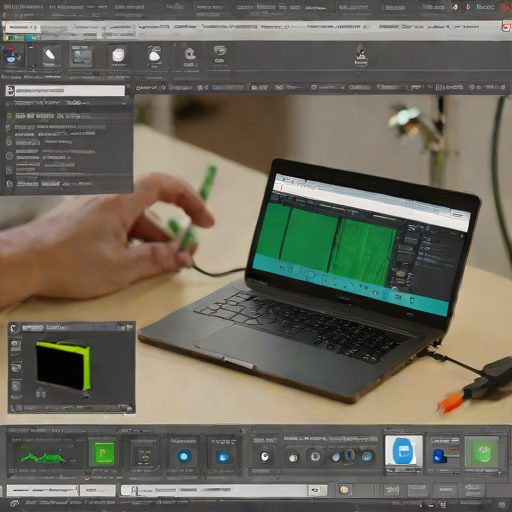Click the colorful app logo icon in top toolbar
The image size is (512, 512).
click(13, 56)
